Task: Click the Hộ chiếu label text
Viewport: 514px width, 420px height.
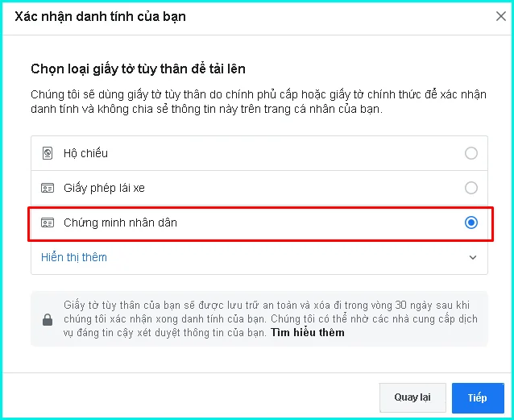Action: (x=85, y=153)
